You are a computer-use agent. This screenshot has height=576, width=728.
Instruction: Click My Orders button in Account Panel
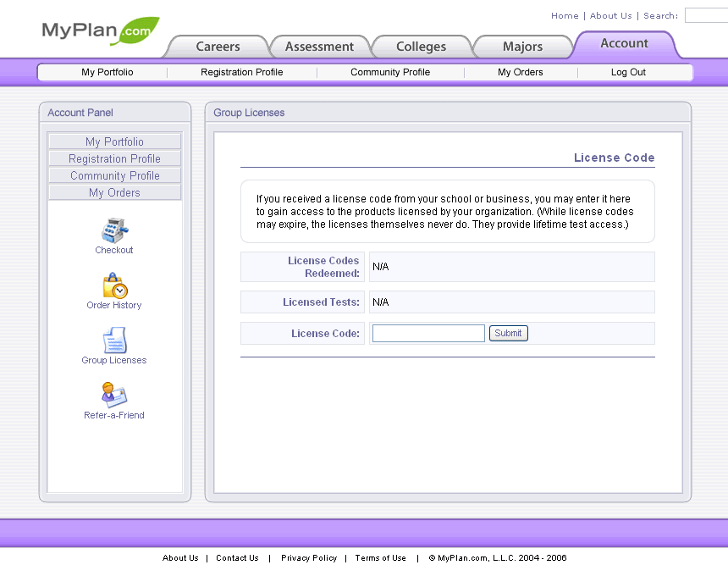point(114,193)
